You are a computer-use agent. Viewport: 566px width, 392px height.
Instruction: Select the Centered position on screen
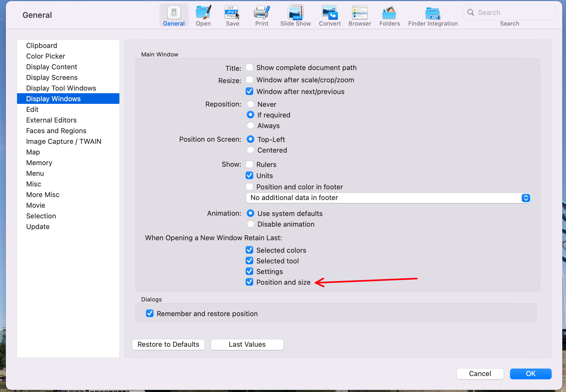tap(250, 150)
